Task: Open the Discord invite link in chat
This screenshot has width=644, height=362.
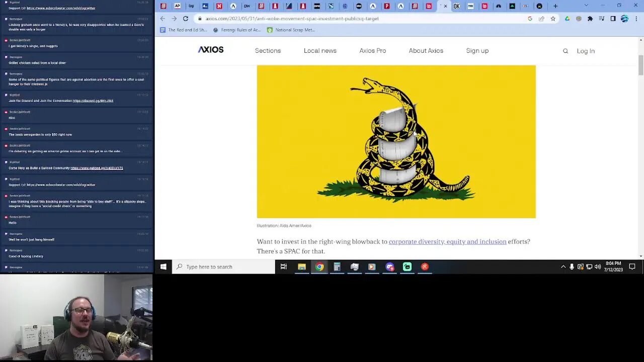Action: [93, 101]
